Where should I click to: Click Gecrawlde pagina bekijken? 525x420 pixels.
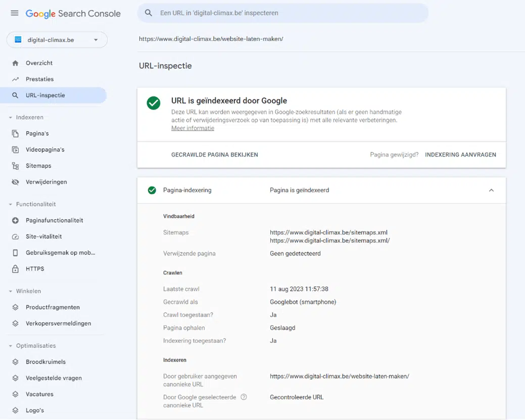click(x=215, y=155)
